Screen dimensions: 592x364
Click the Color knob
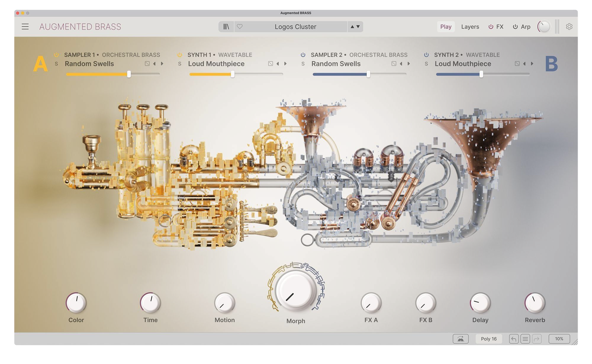(76, 303)
